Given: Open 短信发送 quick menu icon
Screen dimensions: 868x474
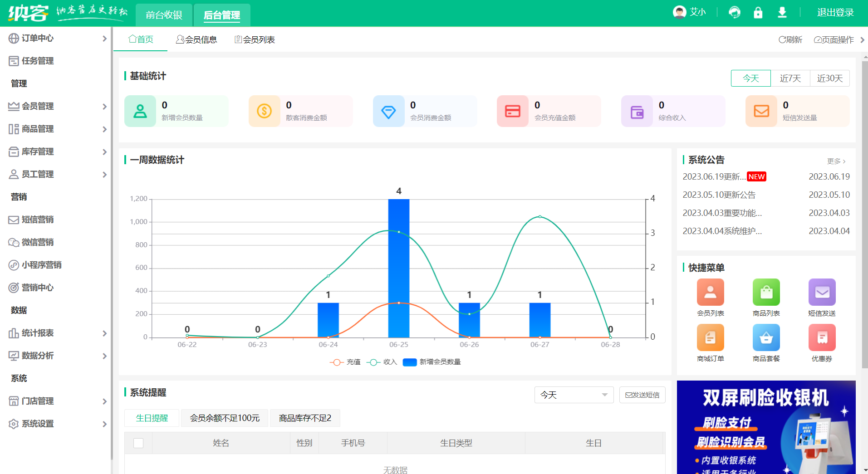Looking at the screenshot, I should pyautogui.click(x=822, y=293).
